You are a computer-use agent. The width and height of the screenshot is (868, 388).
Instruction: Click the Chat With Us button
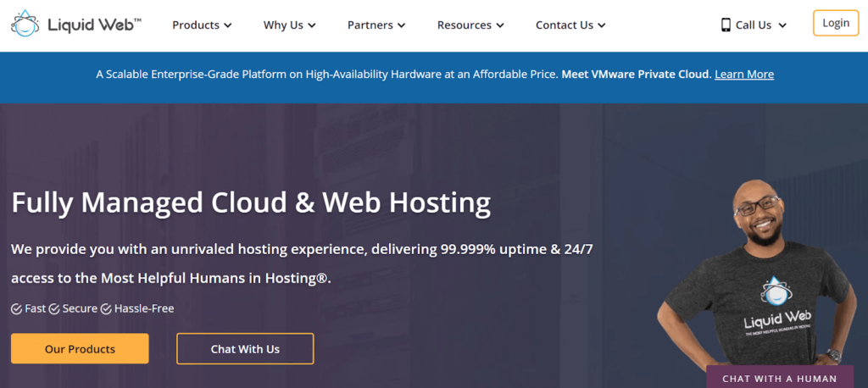(x=245, y=349)
